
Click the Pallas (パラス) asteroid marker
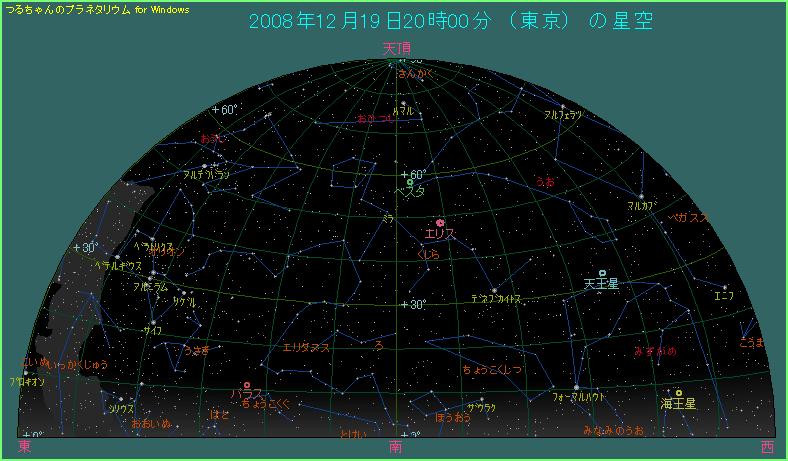pyautogui.click(x=246, y=372)
